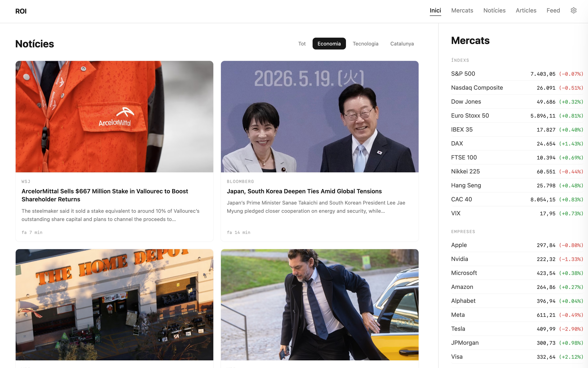Read ArcelorMittal Sells $667 Million Stake headline
This screenshot has height=368, width=588.
(x=105, y=195)
